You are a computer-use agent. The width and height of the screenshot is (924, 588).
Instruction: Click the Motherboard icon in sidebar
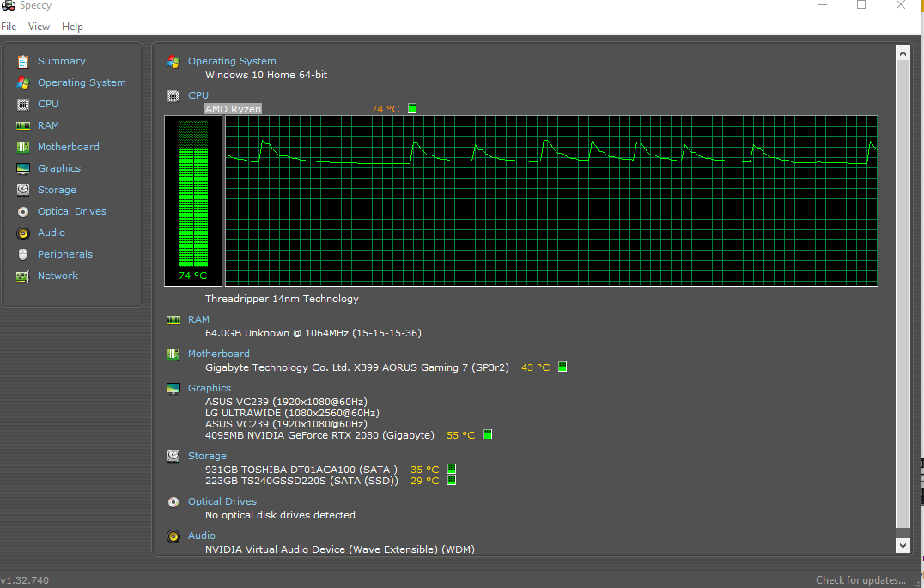(23, 147)
